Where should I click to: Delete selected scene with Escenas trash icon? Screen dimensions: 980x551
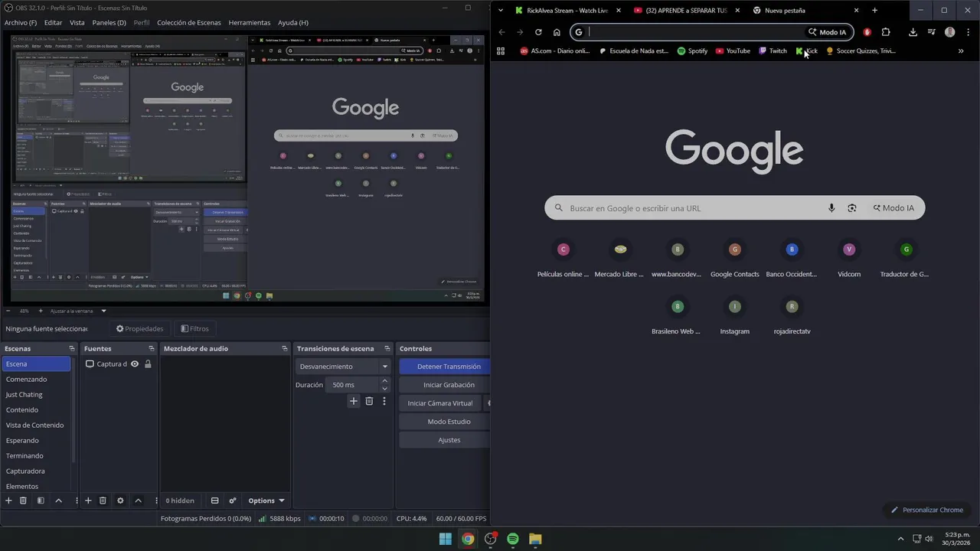click(x=24, y=500)
